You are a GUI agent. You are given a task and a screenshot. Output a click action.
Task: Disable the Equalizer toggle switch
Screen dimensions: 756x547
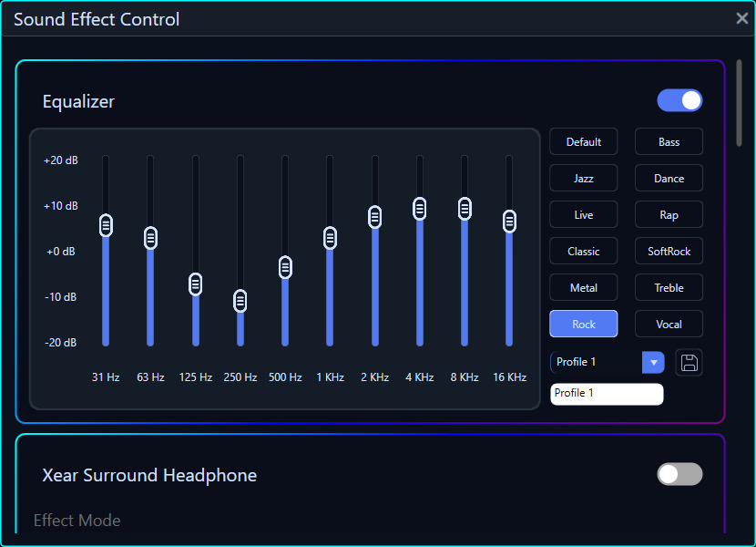679,100
